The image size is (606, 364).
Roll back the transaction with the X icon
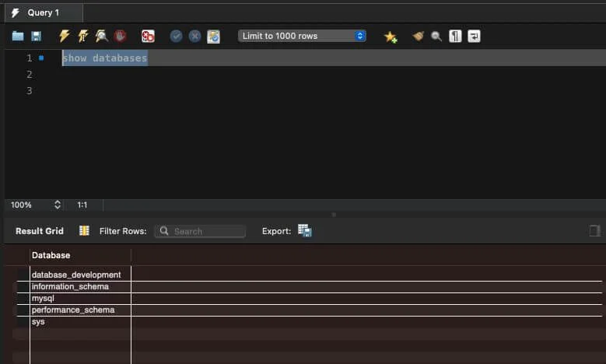click(x=194, y=37)
